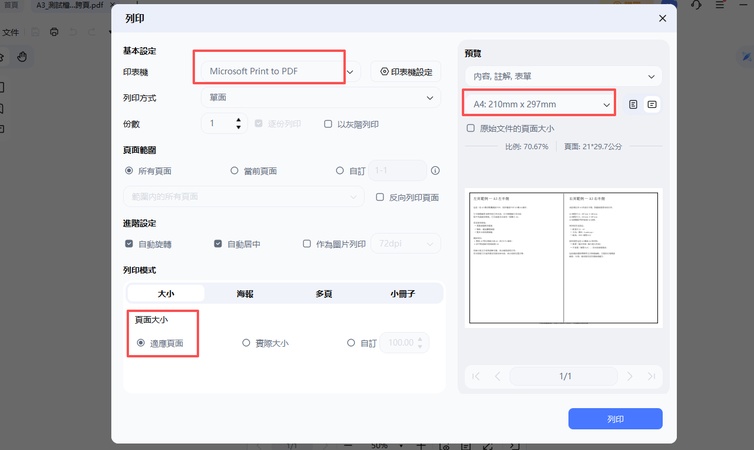Jump to last preview page
Image resolution: width=754 pixels, height=450 pixels.
[x=651, y=376]
